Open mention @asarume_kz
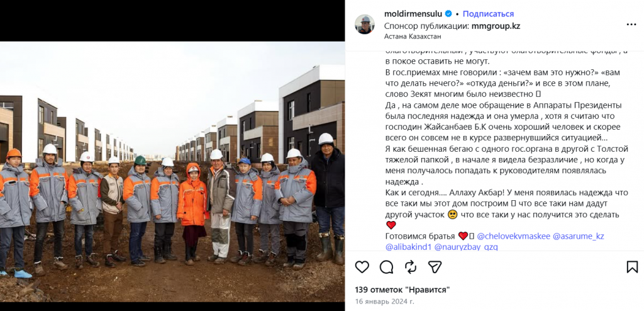 579,236
